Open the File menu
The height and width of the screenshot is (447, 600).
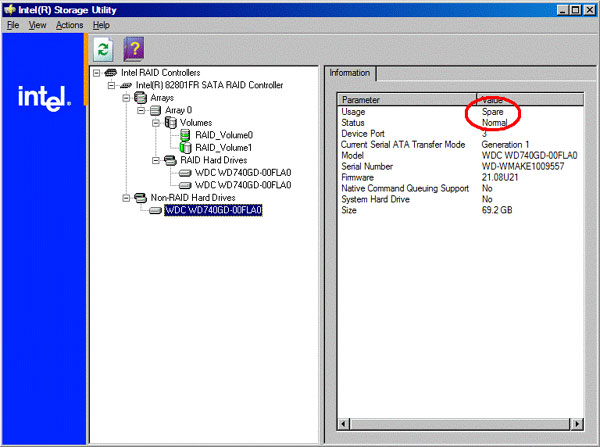tap(13, 25)
